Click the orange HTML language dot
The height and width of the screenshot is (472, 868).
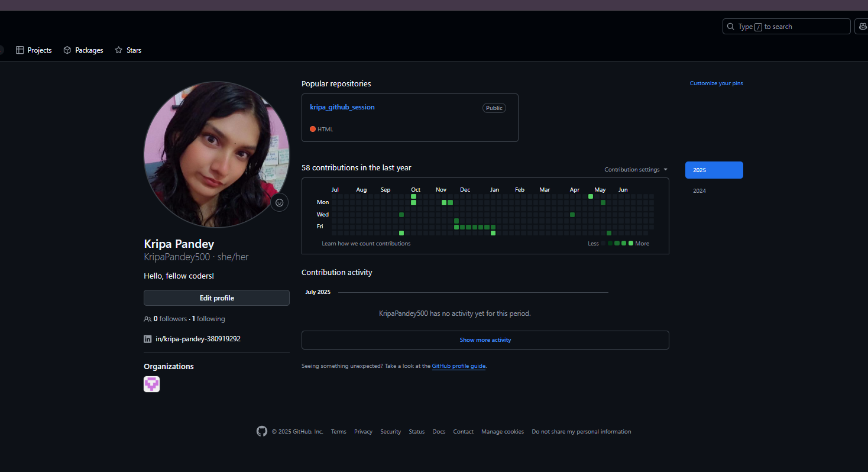tap(313, 129)
